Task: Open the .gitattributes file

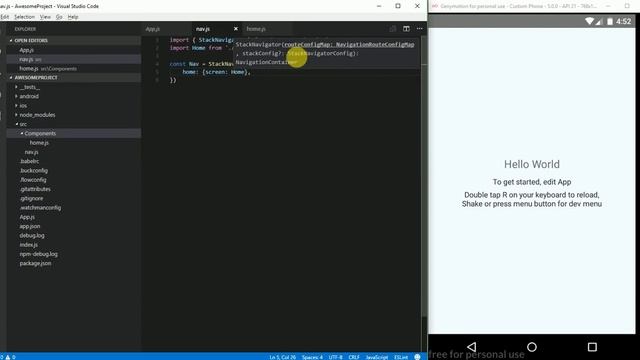Action: [x=35, y=189]
